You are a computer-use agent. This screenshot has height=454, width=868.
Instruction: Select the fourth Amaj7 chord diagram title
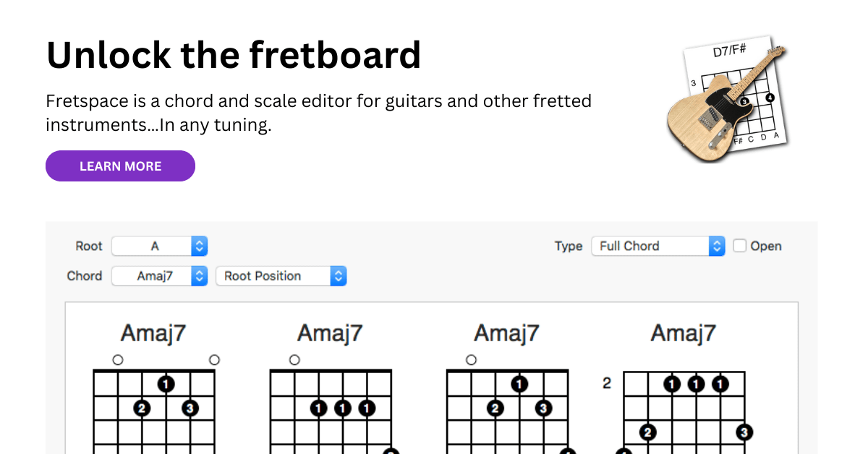coord(684,333)
